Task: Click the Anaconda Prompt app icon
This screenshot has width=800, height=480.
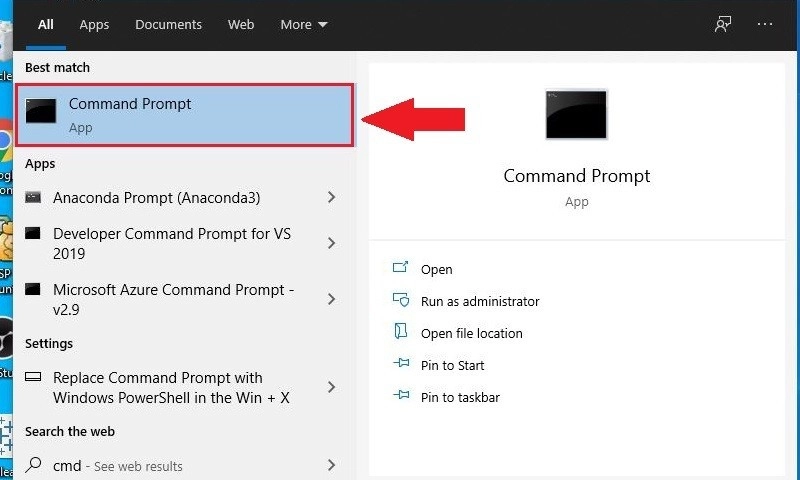Action: (33, 197)
